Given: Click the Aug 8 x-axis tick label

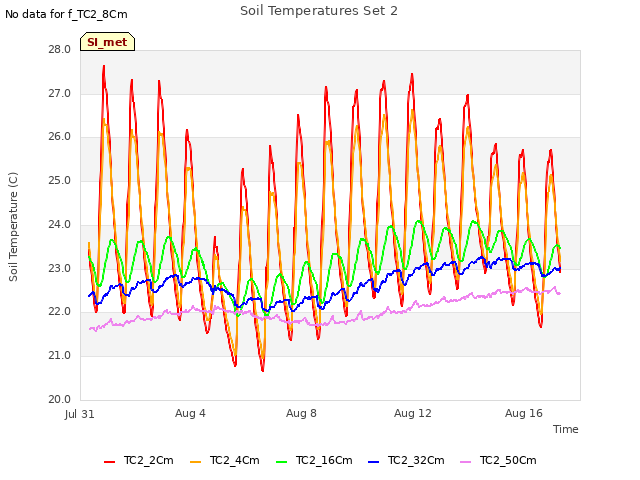Looking at the screenshot, I should pyautogui.click(x=301, y=413).
